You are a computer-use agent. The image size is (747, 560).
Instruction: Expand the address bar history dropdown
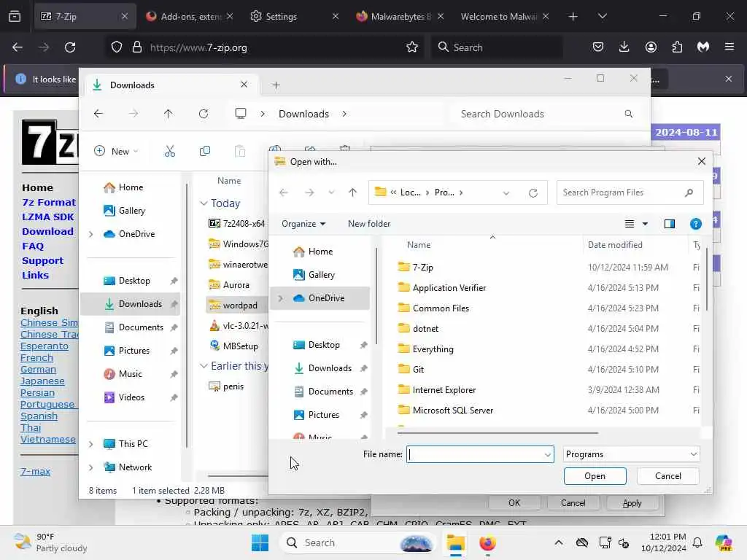pyautogui.click(x=506, y=192)
